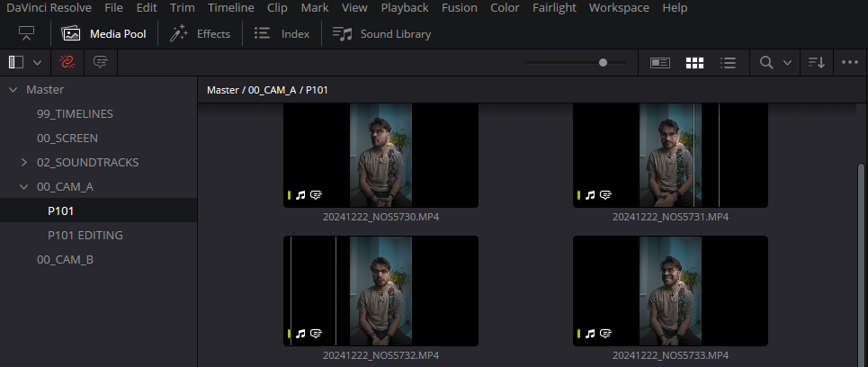Select the P101 EDITING bin
The height and width of the screenshot is (367, 868).
(85, 236)
